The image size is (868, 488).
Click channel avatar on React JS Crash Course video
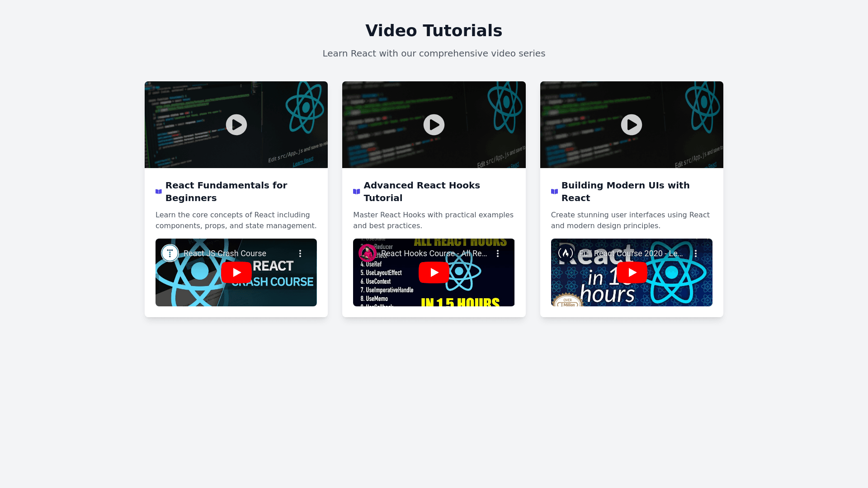point(170,253)
